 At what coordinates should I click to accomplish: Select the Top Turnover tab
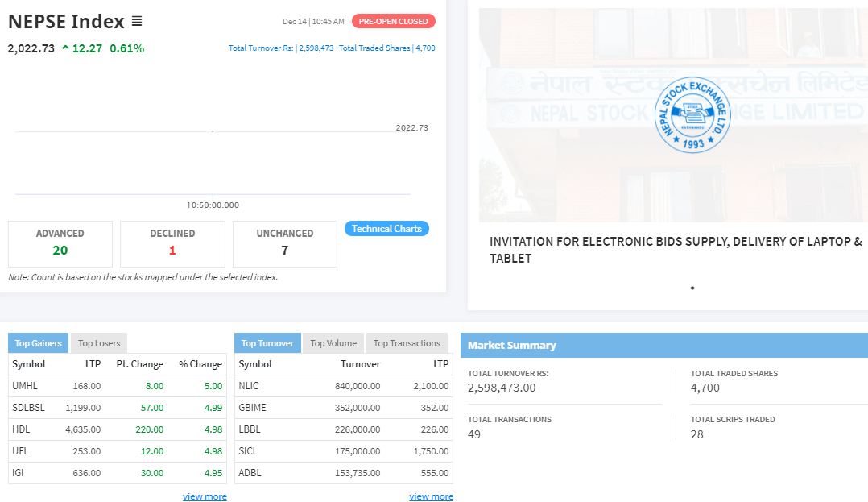pyautogui.click(x=267, y=343)
